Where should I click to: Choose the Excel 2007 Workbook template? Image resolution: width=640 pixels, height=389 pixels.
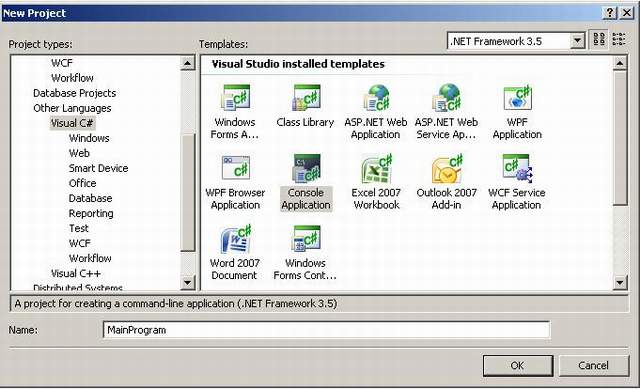point(376,182)
